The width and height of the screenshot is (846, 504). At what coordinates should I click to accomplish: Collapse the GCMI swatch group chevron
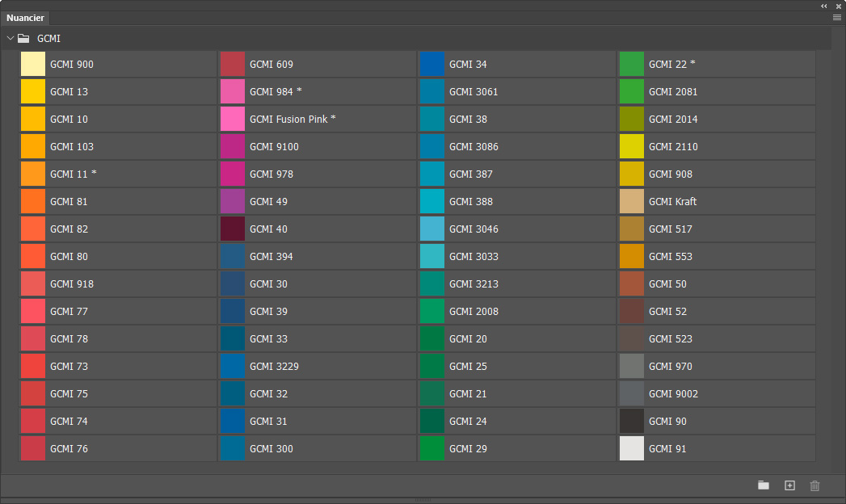11,38
